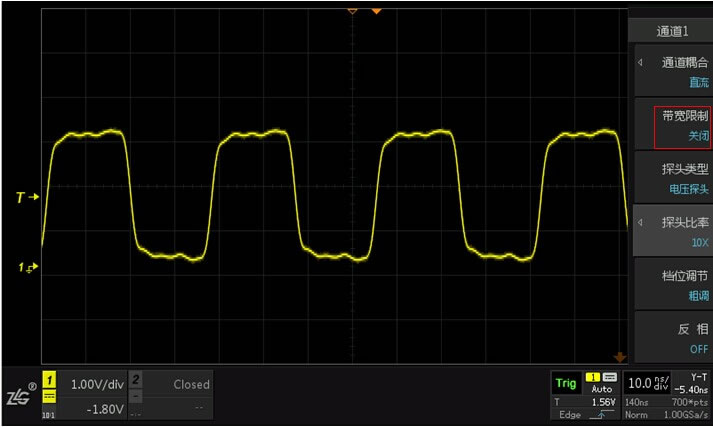The image size is (713, 427).
Task: Click the edge trigger slope icon
Action: click(599, 414)
